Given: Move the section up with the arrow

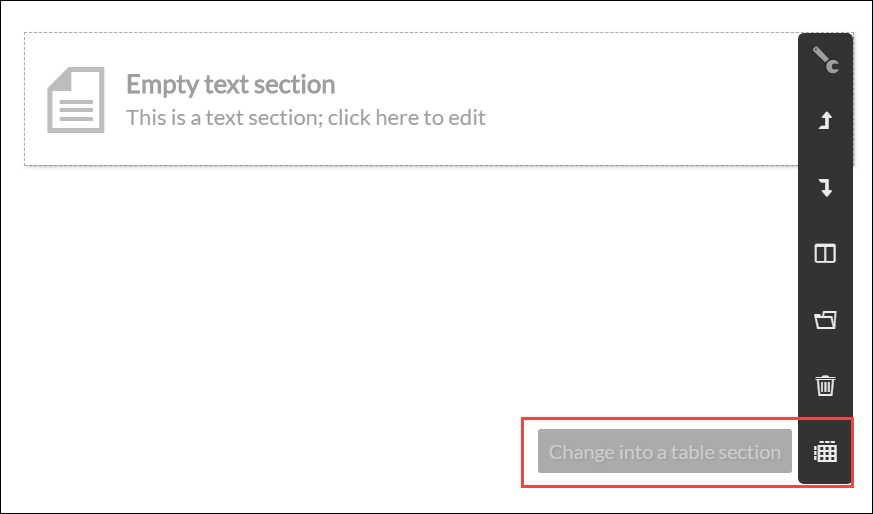Looking at the screenshot, I should pyautogui.click(x=825, y=122).
